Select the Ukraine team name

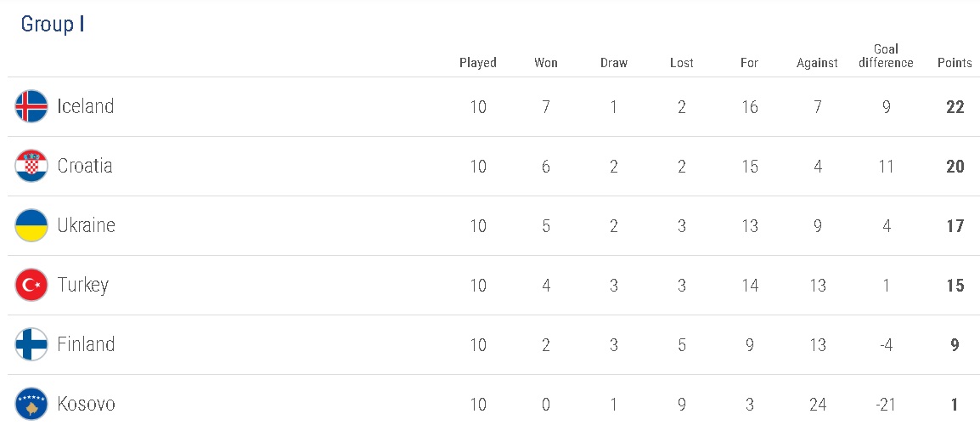(x=86, y=225)
